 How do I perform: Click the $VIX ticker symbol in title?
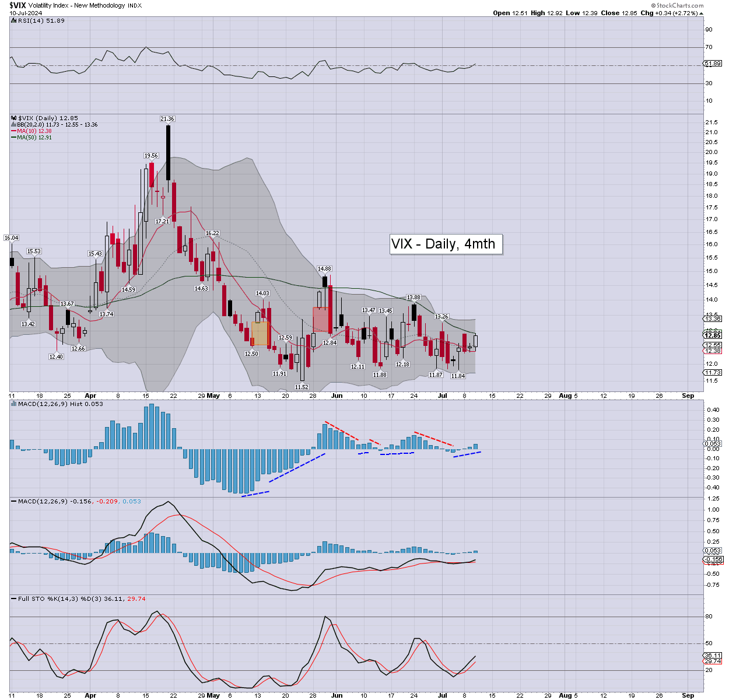pyautogui.click(x=19, y=5)
